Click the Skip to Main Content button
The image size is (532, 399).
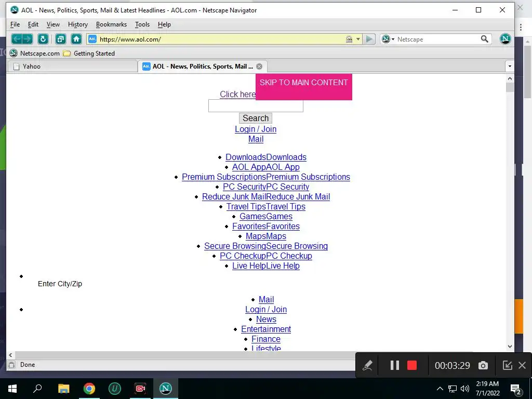(303, 87)
